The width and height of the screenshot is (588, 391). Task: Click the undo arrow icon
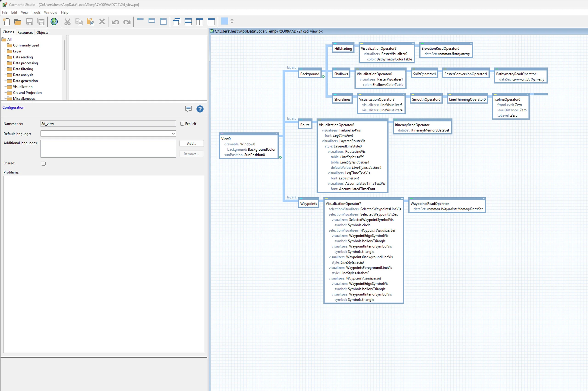point(115,22)
